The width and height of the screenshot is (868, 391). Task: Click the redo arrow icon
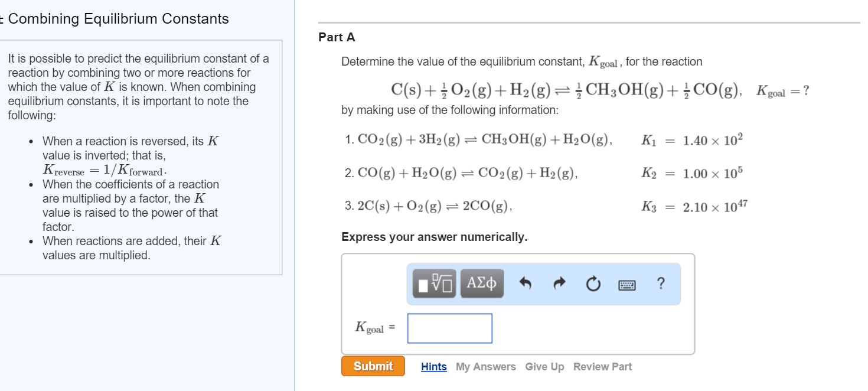coord(559,284)
